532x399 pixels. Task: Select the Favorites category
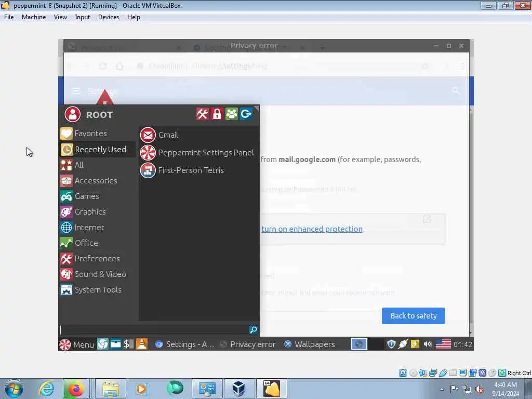click(x=97, y=134)
